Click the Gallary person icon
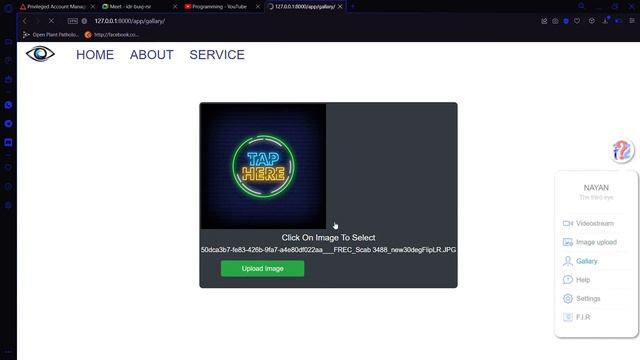 (568, 261)
